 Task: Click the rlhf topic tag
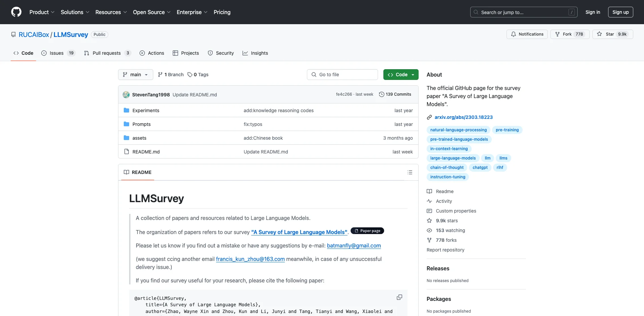point(500,168)
